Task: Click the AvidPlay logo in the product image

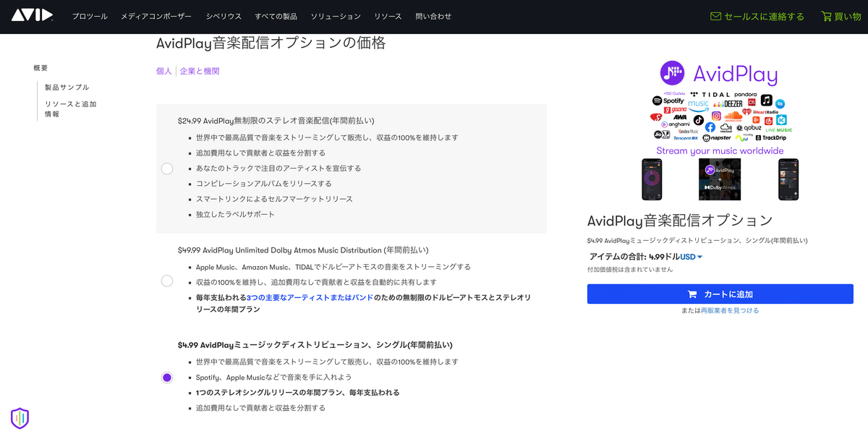Action: [719, 73]
